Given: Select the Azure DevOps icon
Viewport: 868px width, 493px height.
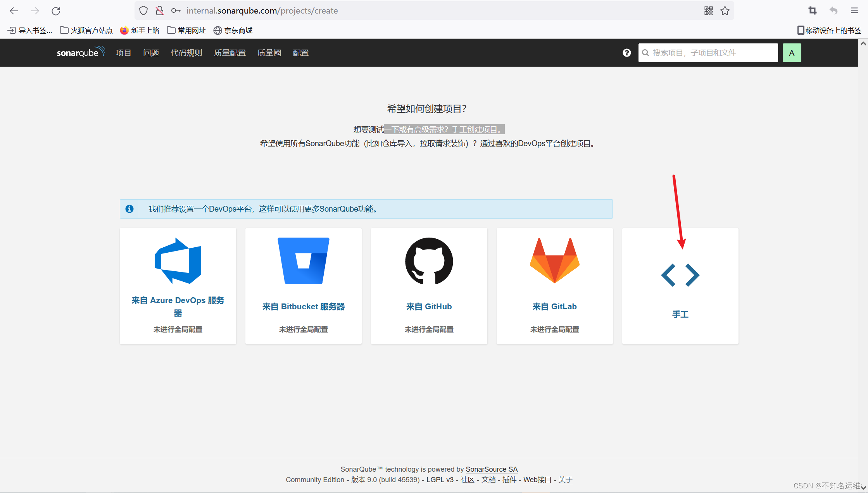Looking at the screenshot, I should [x=178, y=261].
